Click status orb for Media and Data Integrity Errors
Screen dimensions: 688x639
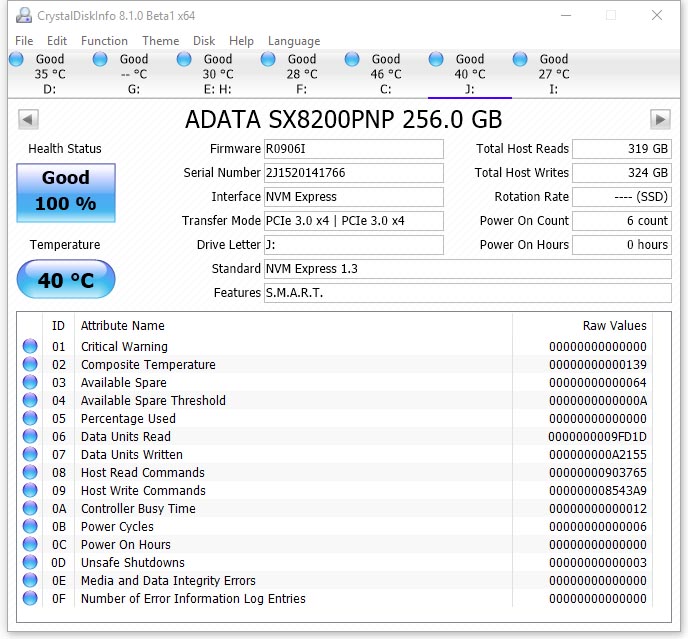tap(30, 580)
